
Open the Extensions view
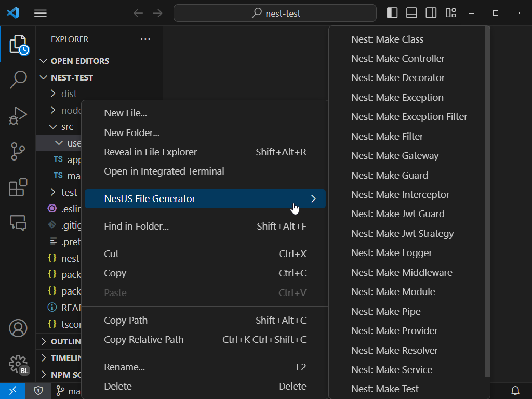[x=18, y=187]
